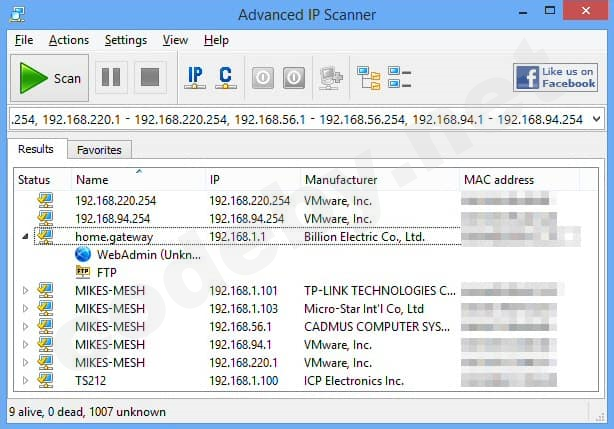Click the status bar alive/dead count text
The height and width of the screenshot is (429, 614).
87,412
